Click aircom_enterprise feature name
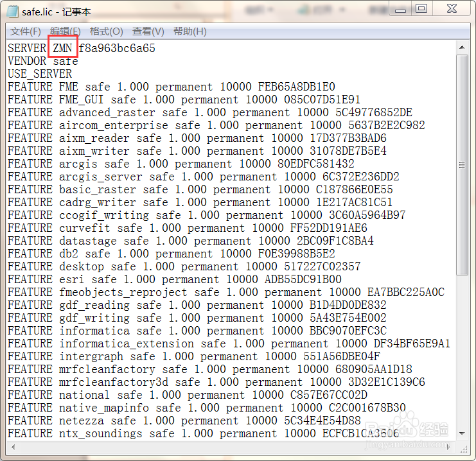Viewport: 476px width, 461px height. coord(114,125)
